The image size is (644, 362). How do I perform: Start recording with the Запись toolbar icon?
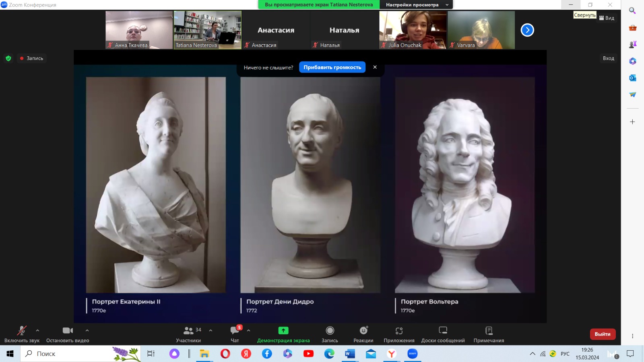coord(330,331)
